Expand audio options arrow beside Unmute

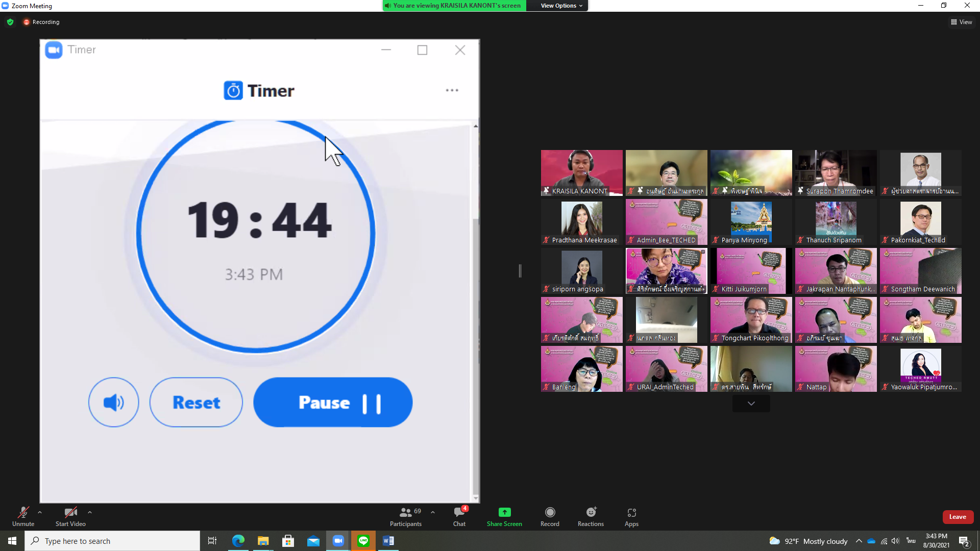pos(40,512)
